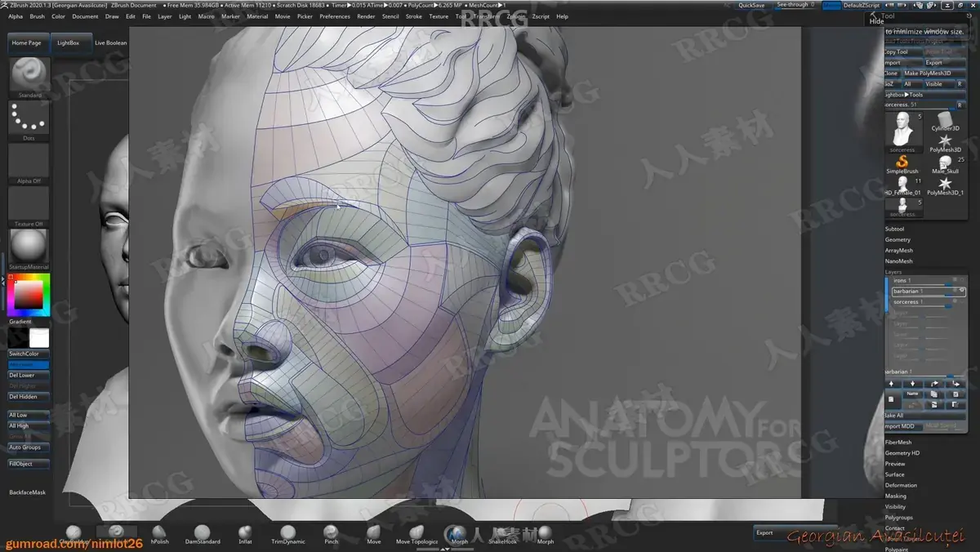Open the Render menu
This screenshot has height=552, width=980.
point(367,16)
